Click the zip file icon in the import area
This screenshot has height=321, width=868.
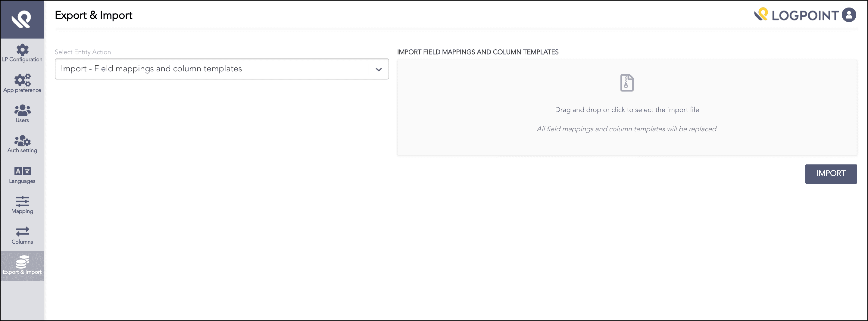tap(627, 83)
